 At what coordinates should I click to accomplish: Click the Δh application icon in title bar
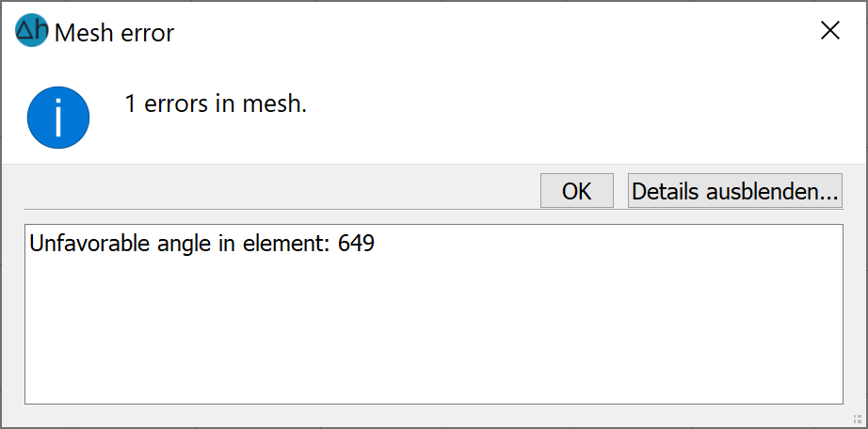point(32,30)
